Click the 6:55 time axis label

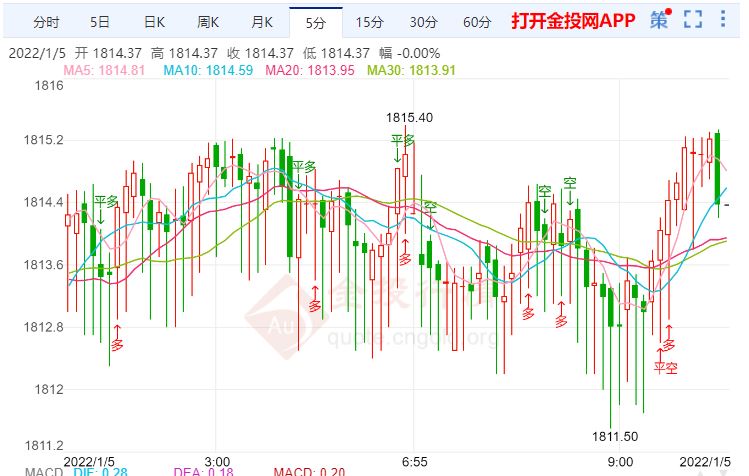point(415,462)
